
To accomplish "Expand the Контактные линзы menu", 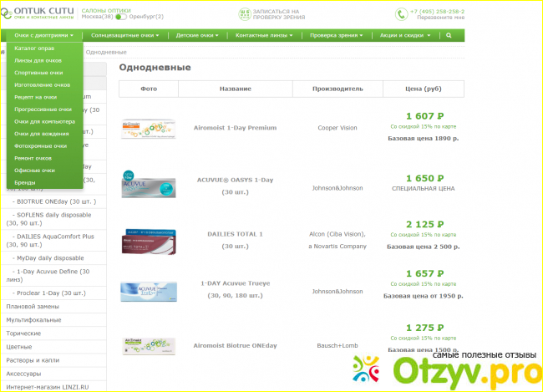I will point(265,36).
